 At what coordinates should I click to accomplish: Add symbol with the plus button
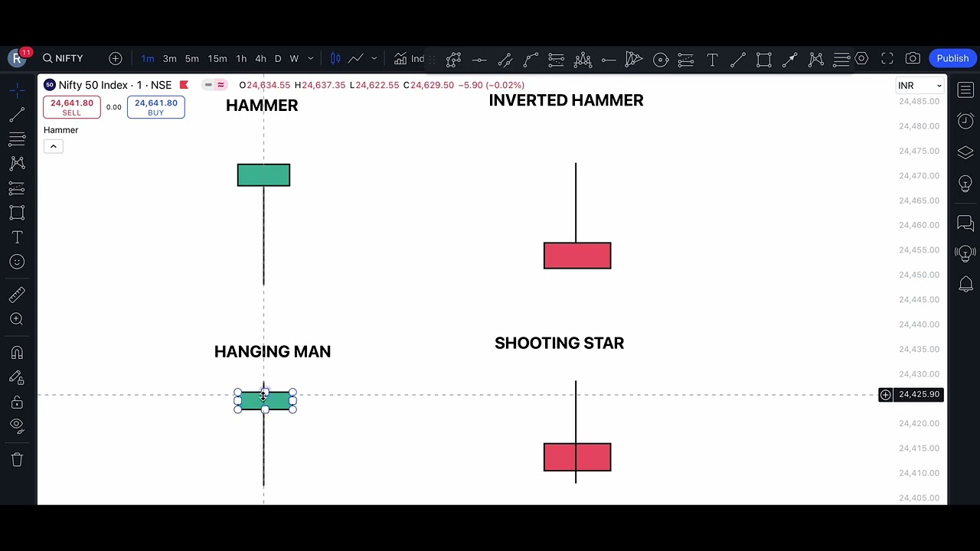coord(116,58)
